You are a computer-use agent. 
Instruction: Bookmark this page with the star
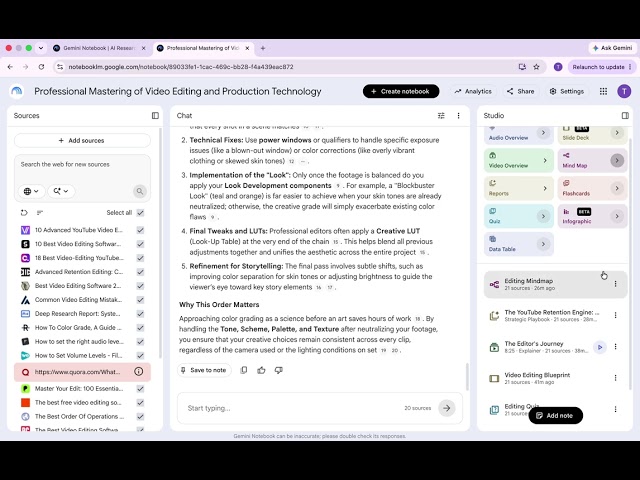click(536, 67)
